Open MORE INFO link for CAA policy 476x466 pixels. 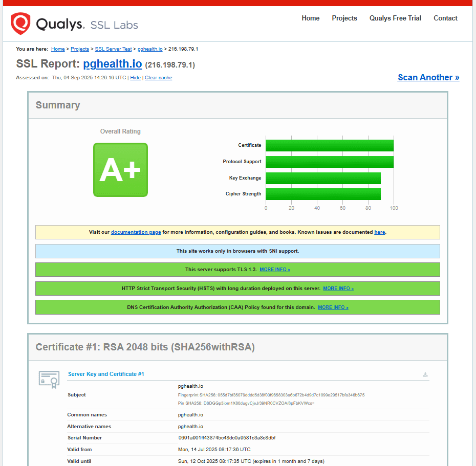pyautogui.click(x=333, y=307)
